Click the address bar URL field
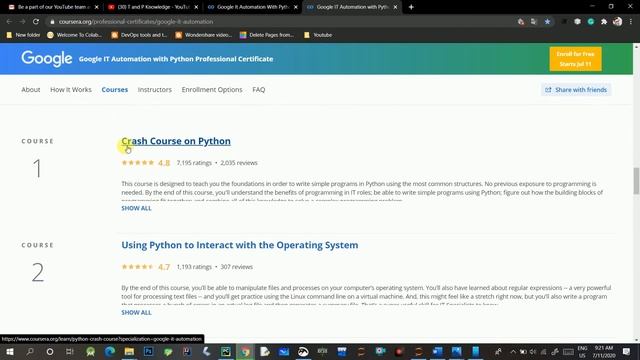640x360 pixels. coord(282,22)
